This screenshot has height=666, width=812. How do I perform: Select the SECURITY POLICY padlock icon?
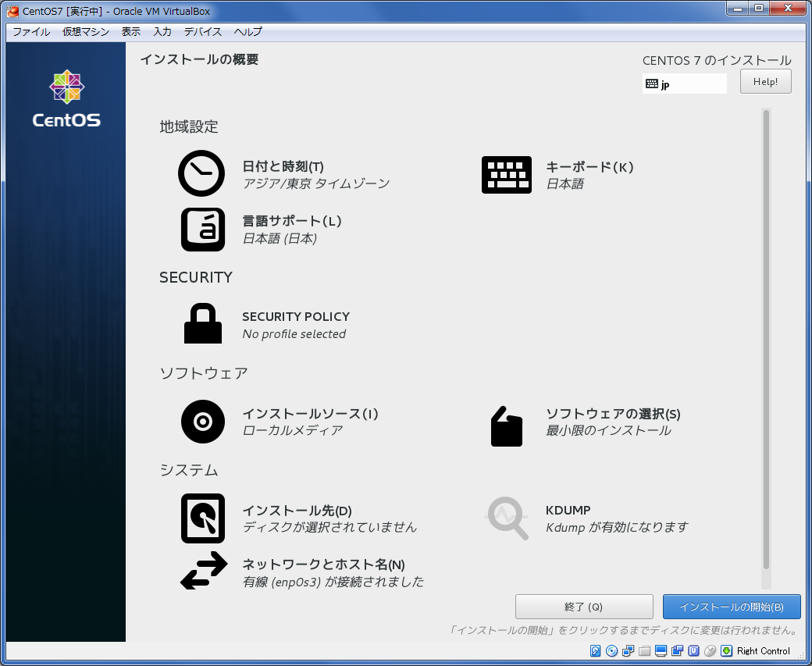click(202, 324)
